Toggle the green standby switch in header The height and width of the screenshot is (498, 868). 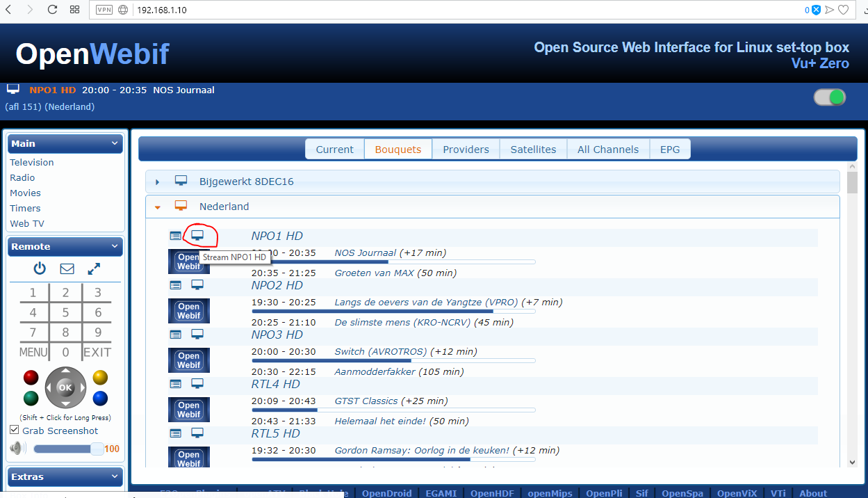pos(830,97)
